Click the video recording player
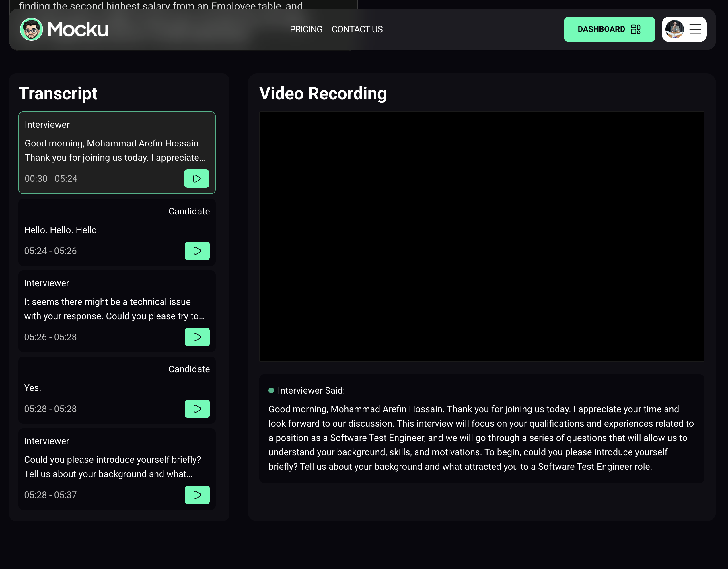This screenshot has width=728, height=569. [482, 237]
